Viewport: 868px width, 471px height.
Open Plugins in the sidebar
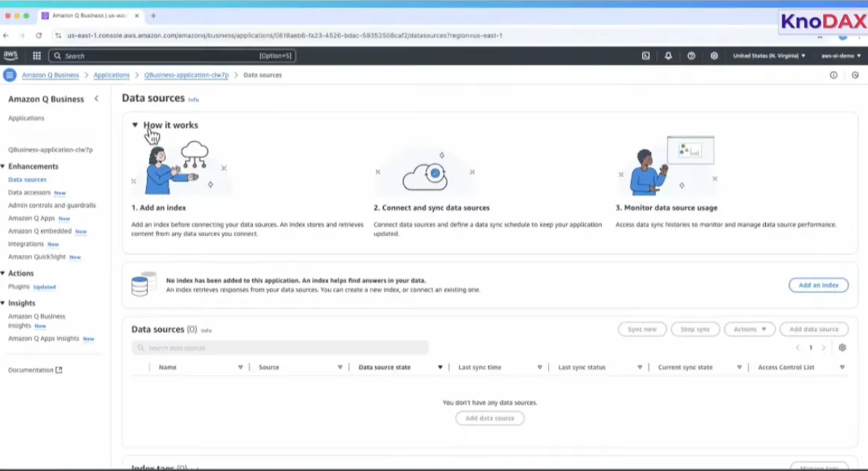19,287
